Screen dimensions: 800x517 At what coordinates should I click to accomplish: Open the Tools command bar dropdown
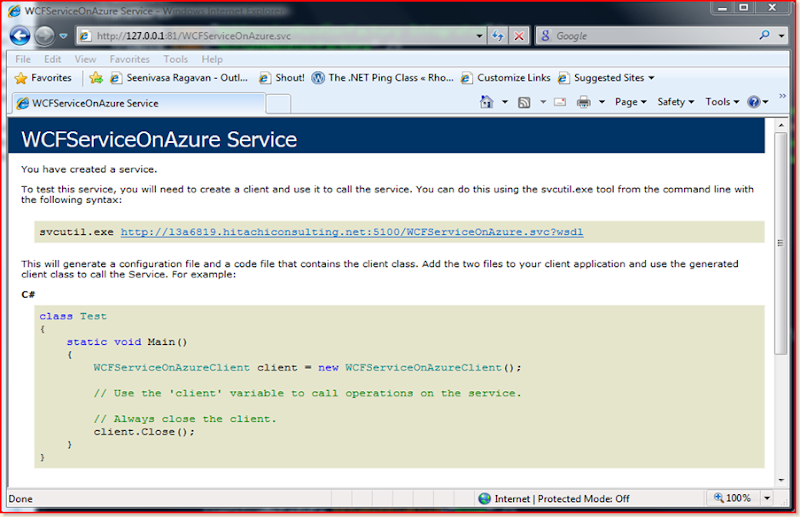pos(722,102)
